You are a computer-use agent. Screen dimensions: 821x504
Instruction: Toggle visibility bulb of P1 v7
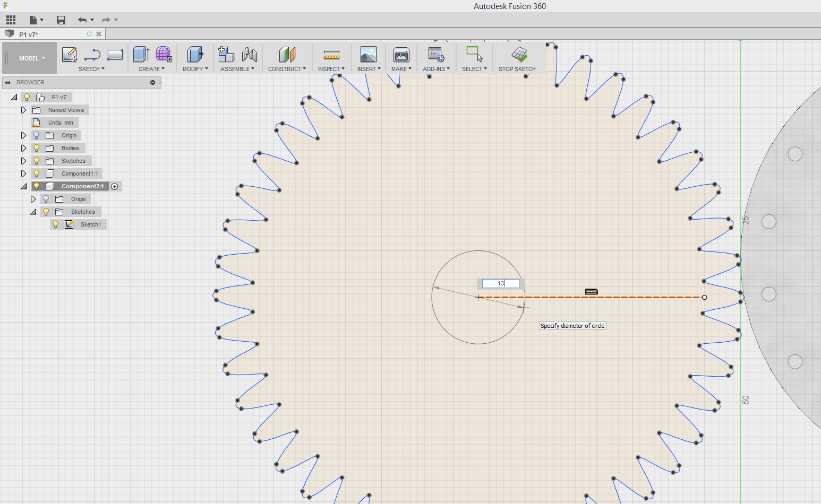pyautogui.click(x=27, y=97)
